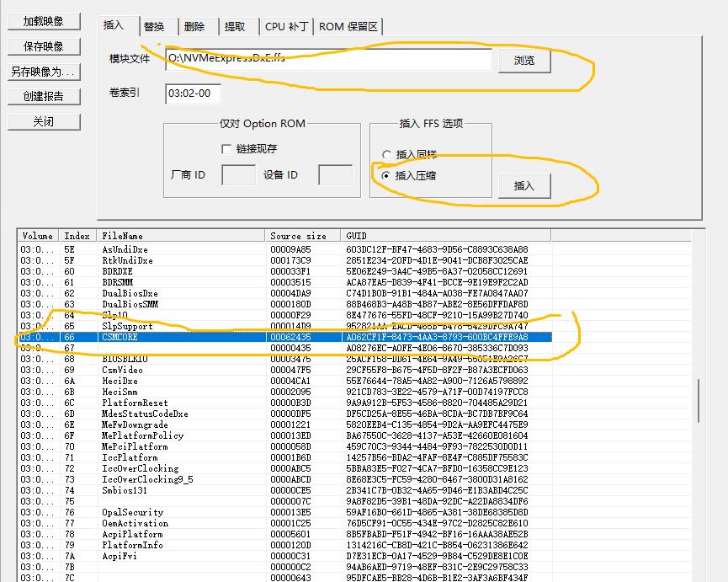Select the IccOverClocking row with size 0000ABC5
The width and height of the screenshot is (728, 582).
click(x=285, y=468)
